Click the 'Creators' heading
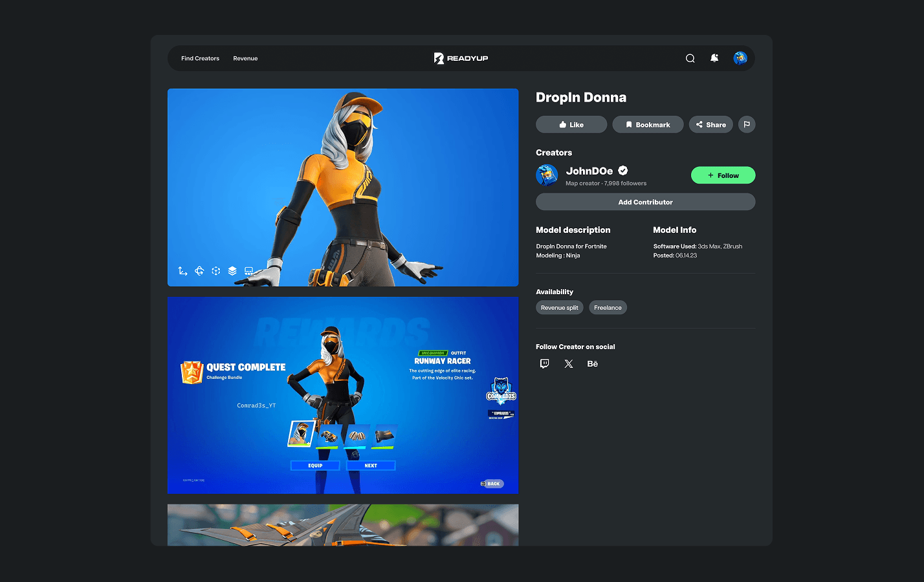The image size is (924, 582). pos(554,153)
